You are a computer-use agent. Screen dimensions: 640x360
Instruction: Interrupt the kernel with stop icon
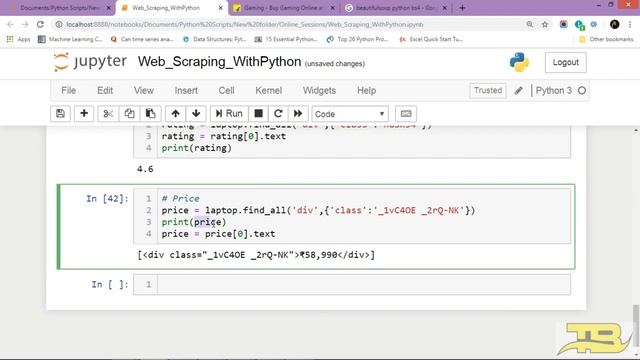point(258,113)
